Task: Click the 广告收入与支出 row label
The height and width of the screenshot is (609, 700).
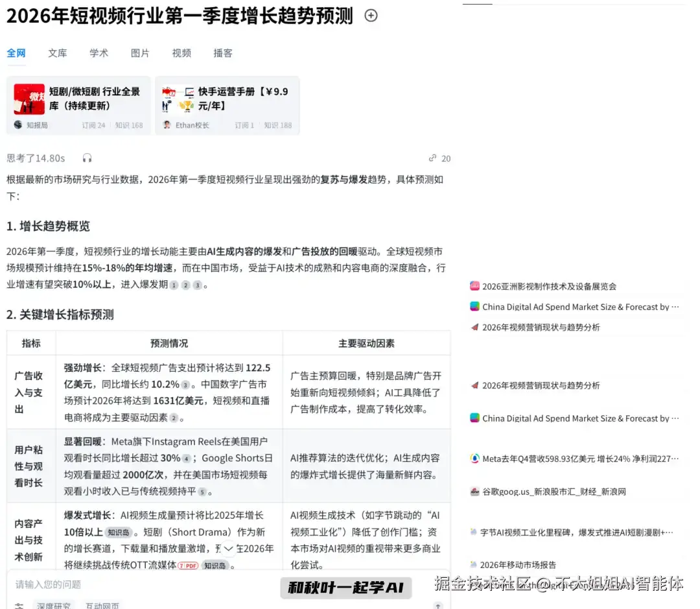Action: (x=29, y=392)
